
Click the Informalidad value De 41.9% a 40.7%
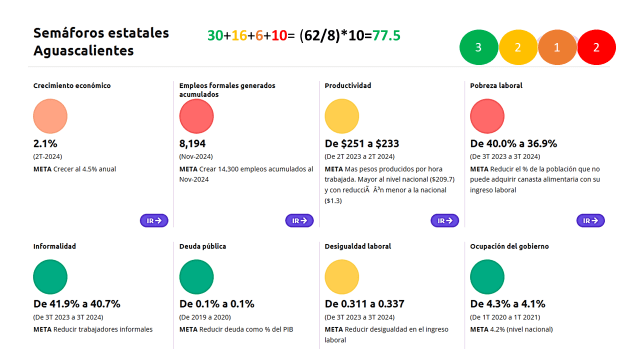pyautogui.click(x=77, y=304)
